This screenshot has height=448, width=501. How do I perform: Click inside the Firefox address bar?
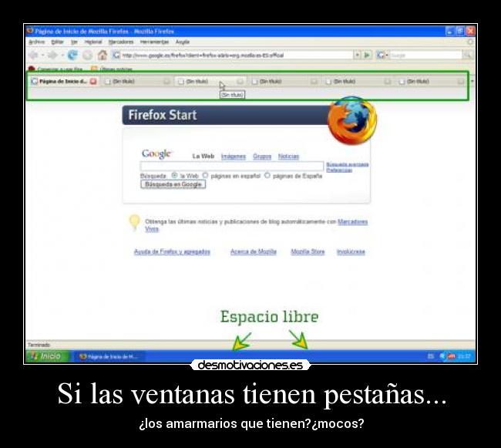coord(237,55)
